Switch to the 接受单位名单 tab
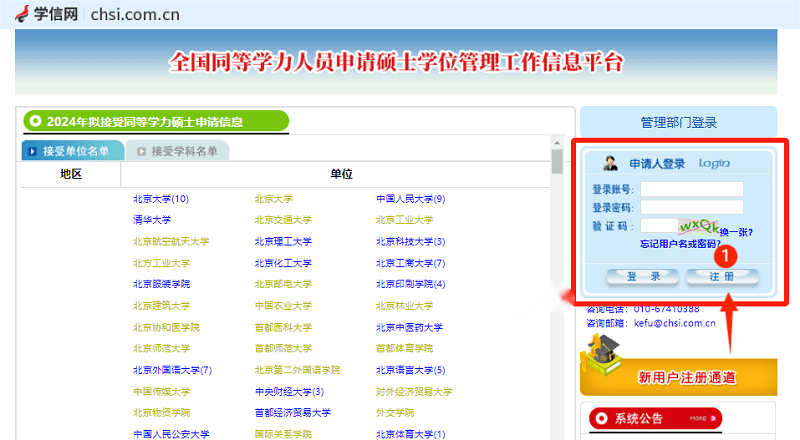 [75, 152]
